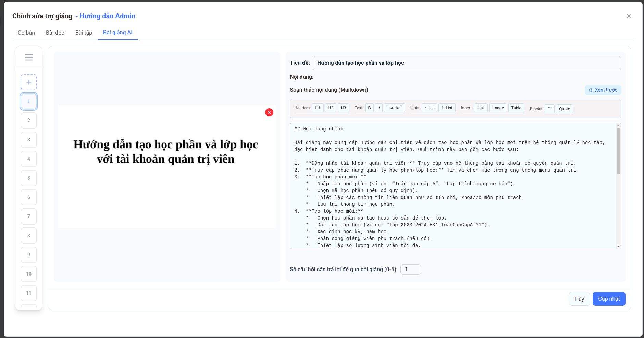Add a new slide with the plus button

click(x=29, y=82)
